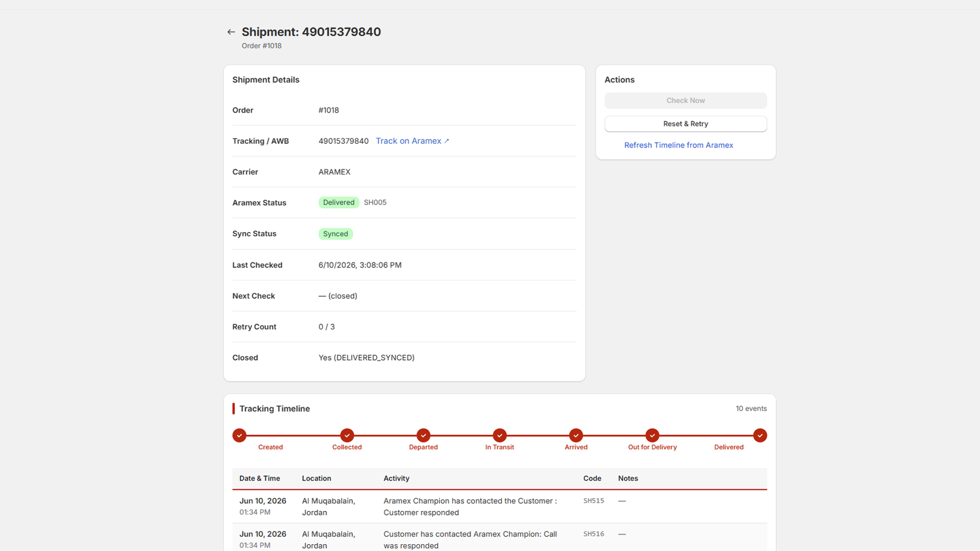
Task: Click the carrier value ARAMEX
Action: 334,172
